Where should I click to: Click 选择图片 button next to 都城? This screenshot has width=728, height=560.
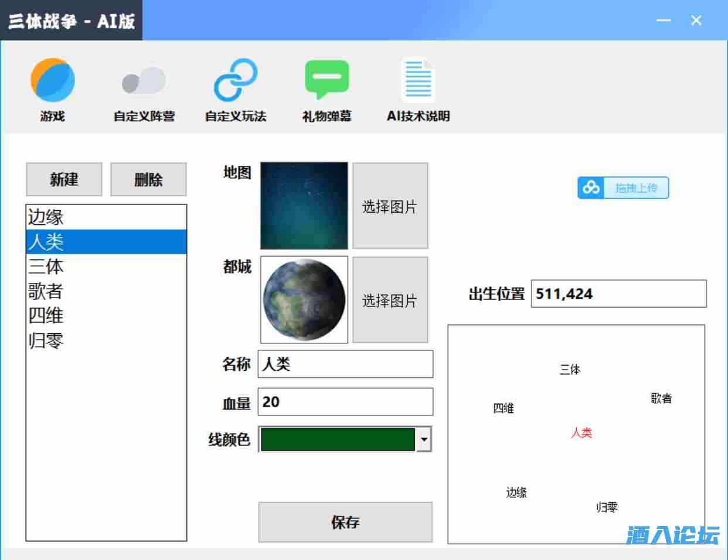(390, 300)
